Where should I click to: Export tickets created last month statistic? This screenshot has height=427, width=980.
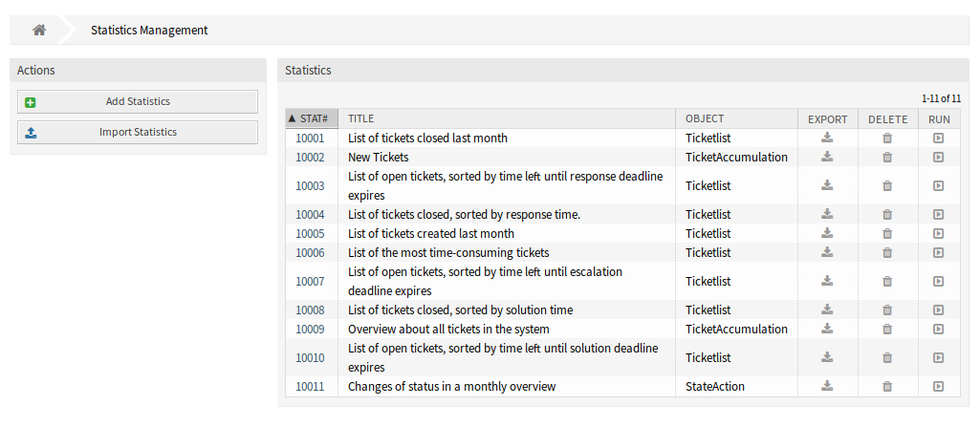(x=827, y=233)
